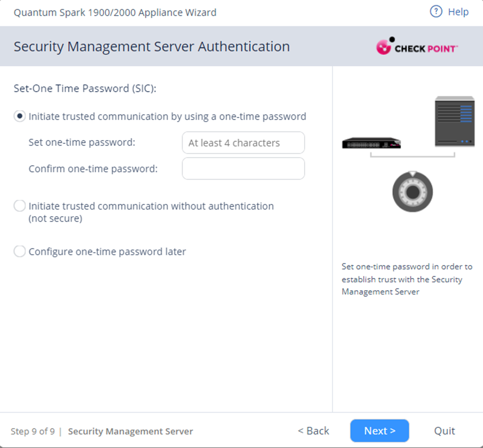The height and width of the screenshot is (448, 483).
Task: Click 'Initiate trusted communication without authentication' label
Action: click(151, 212)
